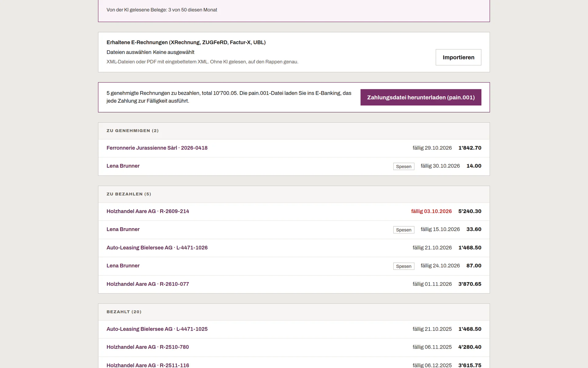The width and height of the screenshot is (588, 368).
Task: Download the pain.001 payment file
Action: pyautogui.click(x=421, y=97)
